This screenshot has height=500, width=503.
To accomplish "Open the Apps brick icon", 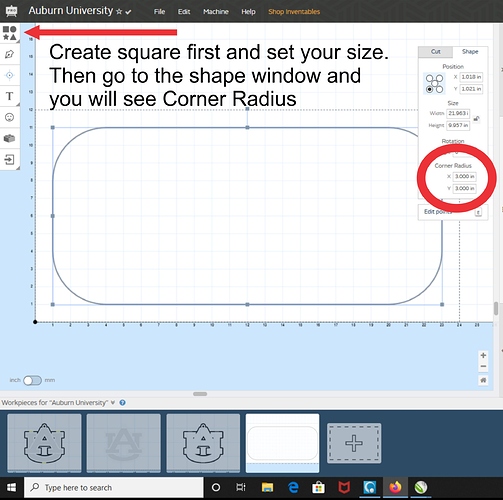I will (x=9, y=138).
